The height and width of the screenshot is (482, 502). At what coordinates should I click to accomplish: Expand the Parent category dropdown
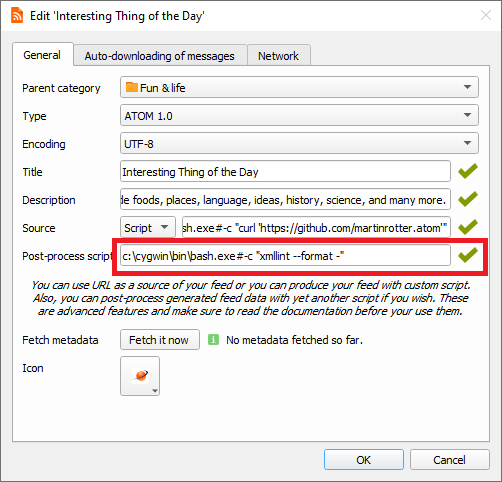click(299, 87)
